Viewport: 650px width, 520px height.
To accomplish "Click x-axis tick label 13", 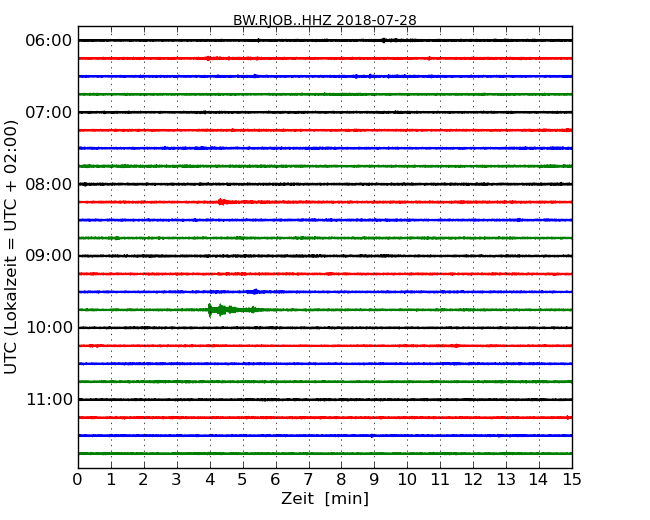I will (506, 480).
